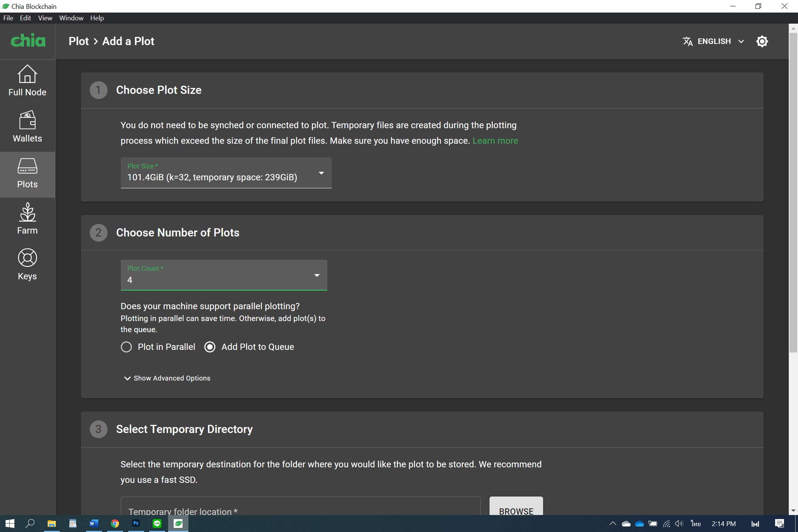Click the Chia logo in sidebar

tap(28, 41)
